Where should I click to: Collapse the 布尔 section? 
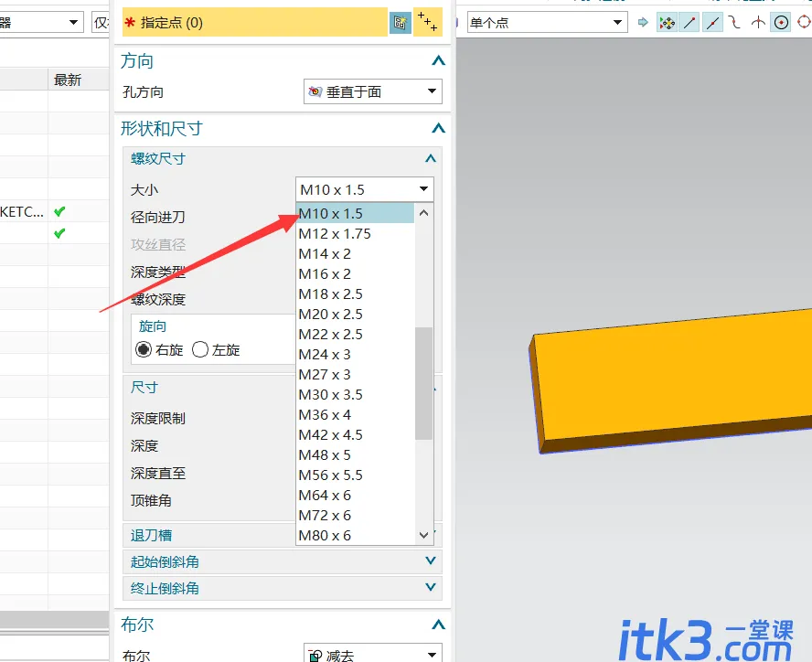coord(438,625)
